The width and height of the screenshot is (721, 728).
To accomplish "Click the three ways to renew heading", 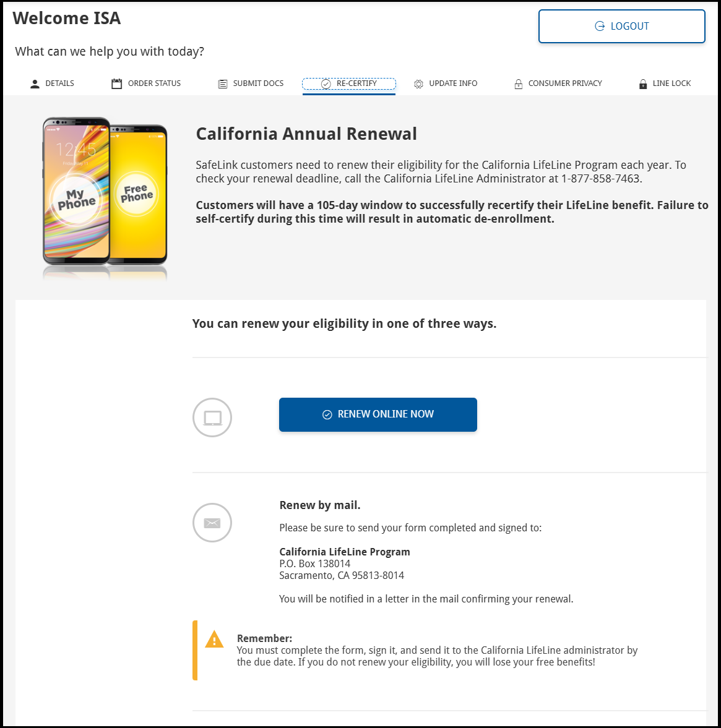I will pyautogui.click(x=344, y=323).
